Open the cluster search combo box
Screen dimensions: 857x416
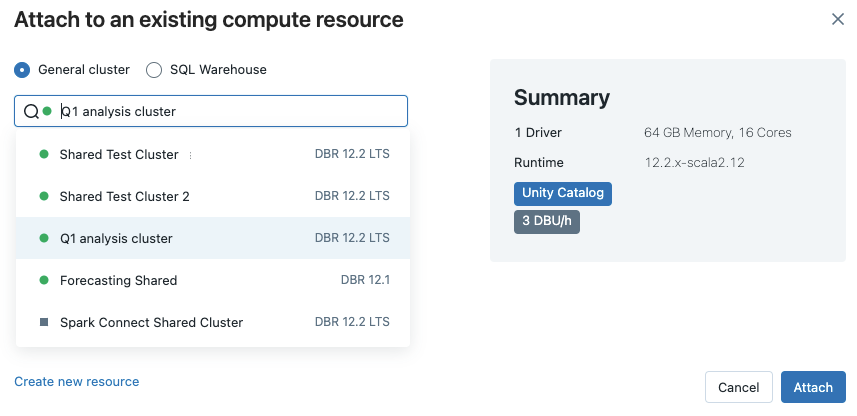(230, 111)
